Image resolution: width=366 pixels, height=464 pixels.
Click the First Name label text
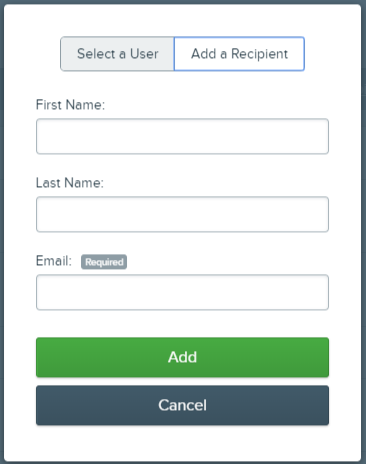(x=70, y=105)
